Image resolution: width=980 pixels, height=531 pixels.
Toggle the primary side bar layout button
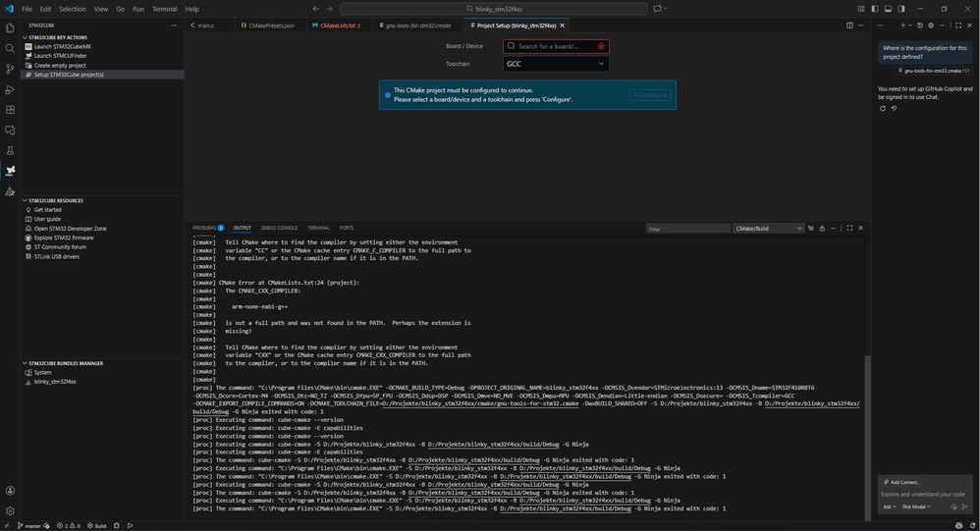tap(874, 9)
